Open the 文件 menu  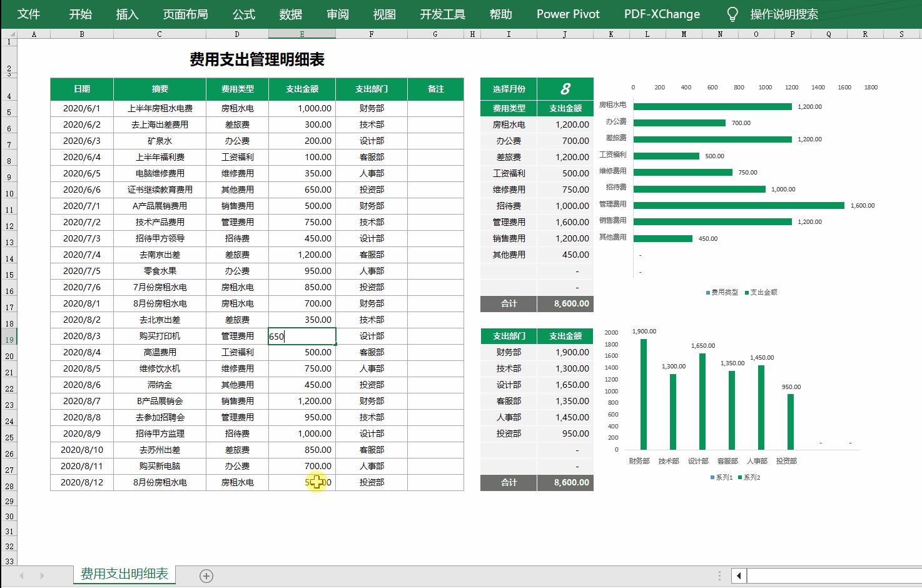click(28, 14)
